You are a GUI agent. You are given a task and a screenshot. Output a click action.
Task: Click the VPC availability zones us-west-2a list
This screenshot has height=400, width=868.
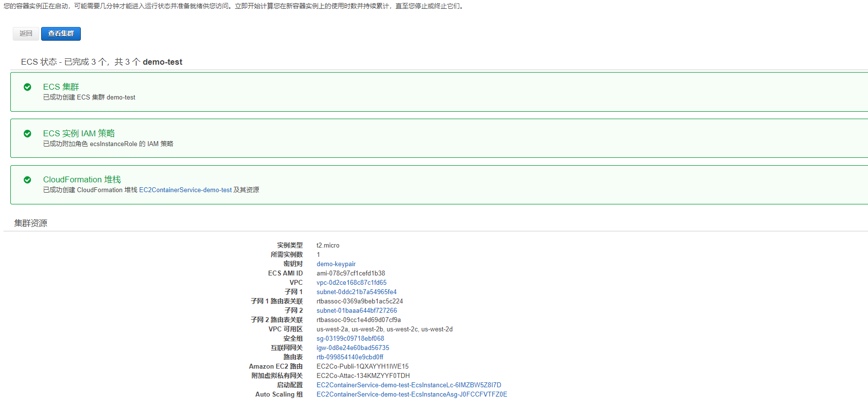[x=385, y=329]
